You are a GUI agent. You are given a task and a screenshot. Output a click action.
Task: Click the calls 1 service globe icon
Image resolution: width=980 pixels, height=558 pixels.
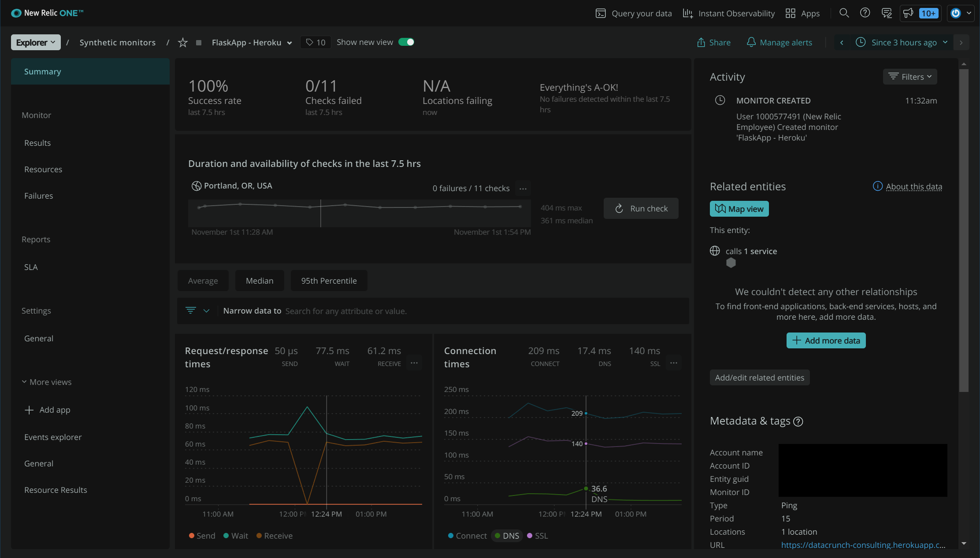(715, 251)
